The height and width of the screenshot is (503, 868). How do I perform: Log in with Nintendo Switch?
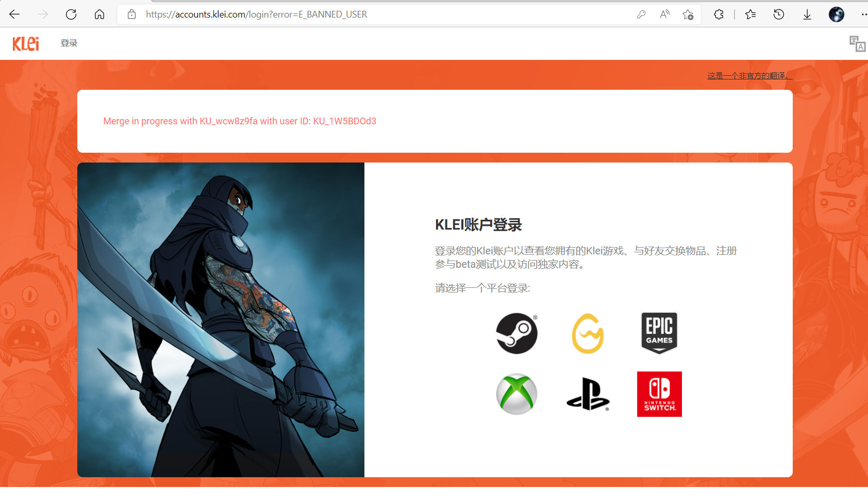pos(659,394)
